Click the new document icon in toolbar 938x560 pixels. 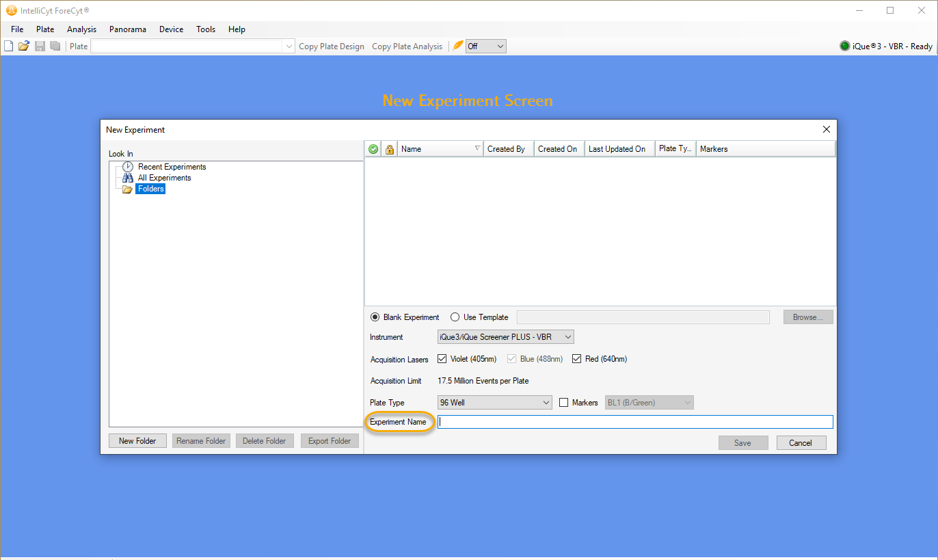click(x=8, y=46)
